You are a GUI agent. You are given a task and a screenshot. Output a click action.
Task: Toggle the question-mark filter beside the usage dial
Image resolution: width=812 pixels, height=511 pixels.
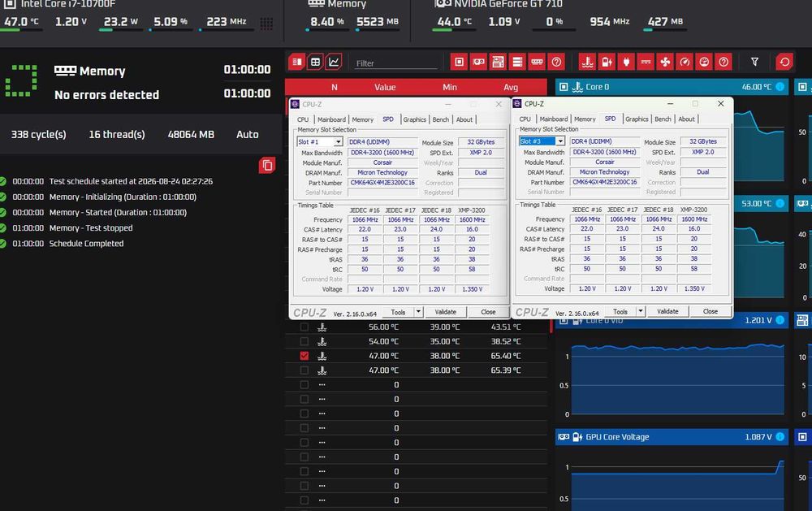click(723, 63)
